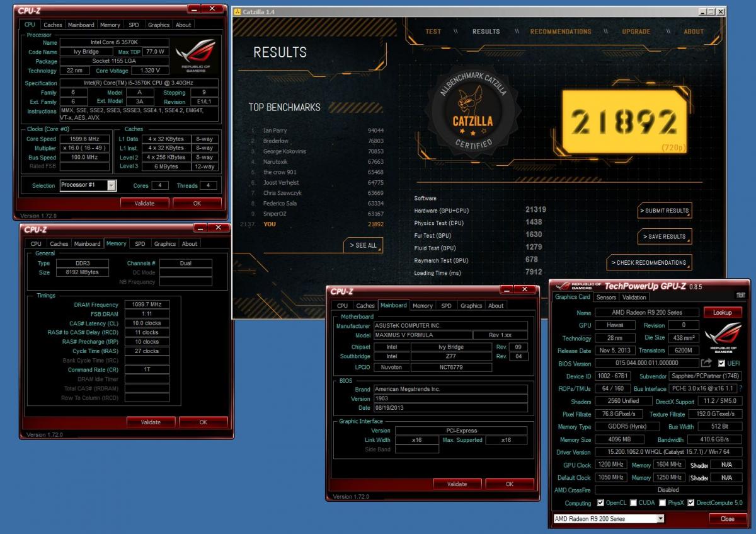
Task: Click the mainboard Model field MAXIMUS V FORMULA
Action: click(x=423, y=335)
